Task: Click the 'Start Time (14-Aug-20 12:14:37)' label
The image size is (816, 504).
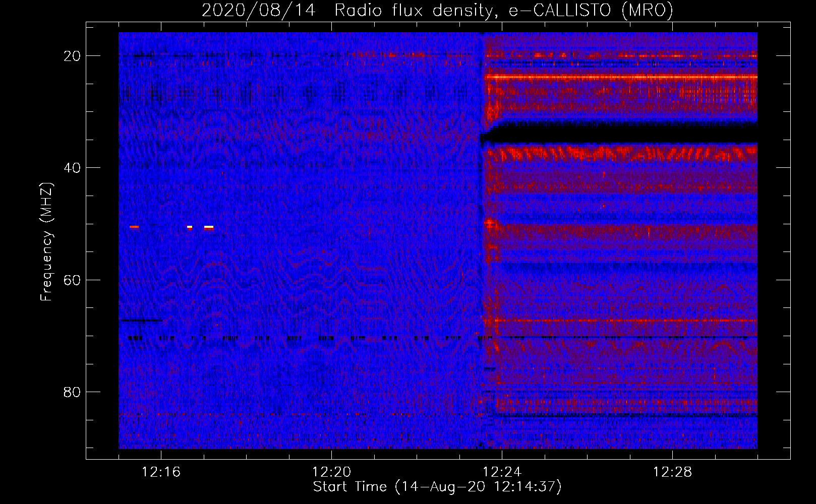Action: coord(437,487)
